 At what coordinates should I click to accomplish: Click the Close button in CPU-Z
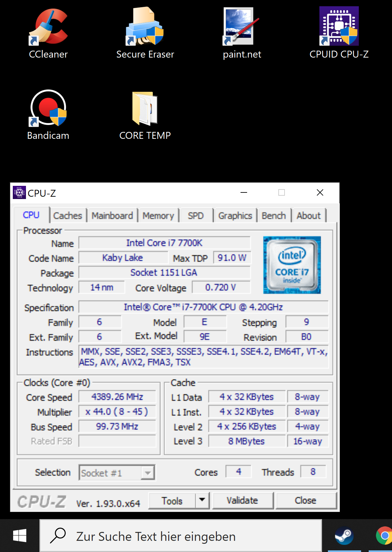tap(306, 501)
